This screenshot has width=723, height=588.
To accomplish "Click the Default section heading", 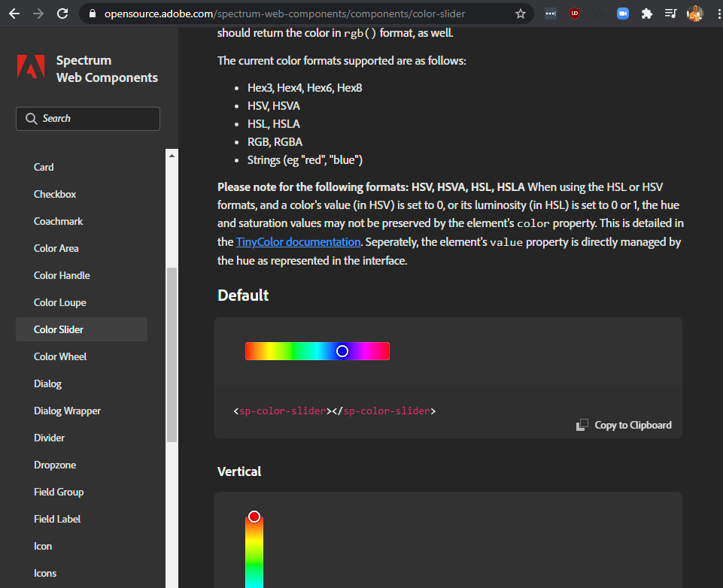I will [243, 295].
